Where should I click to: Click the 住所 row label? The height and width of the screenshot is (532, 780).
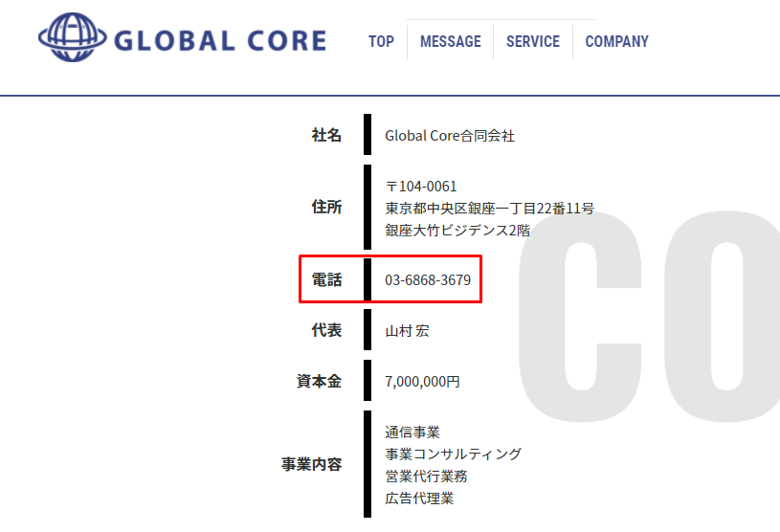326,207
